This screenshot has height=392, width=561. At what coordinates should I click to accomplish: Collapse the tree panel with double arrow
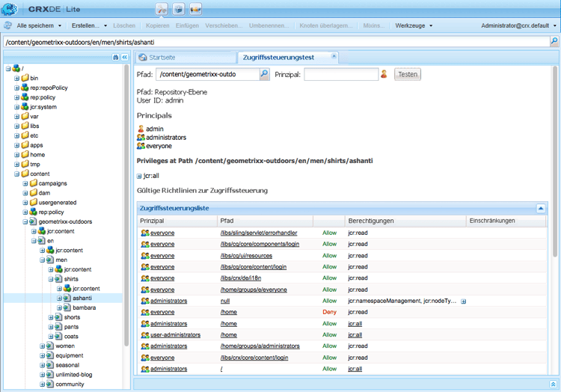(x=124, y=57)
